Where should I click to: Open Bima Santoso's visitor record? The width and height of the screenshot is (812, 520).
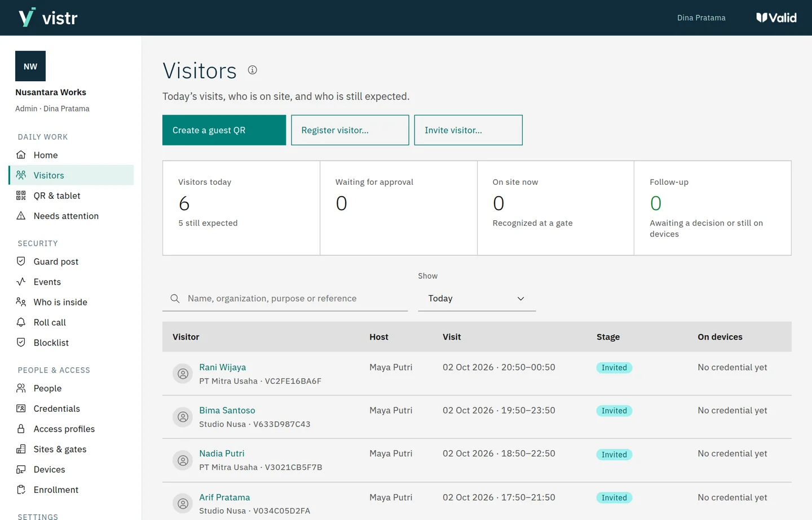(227, 411)
